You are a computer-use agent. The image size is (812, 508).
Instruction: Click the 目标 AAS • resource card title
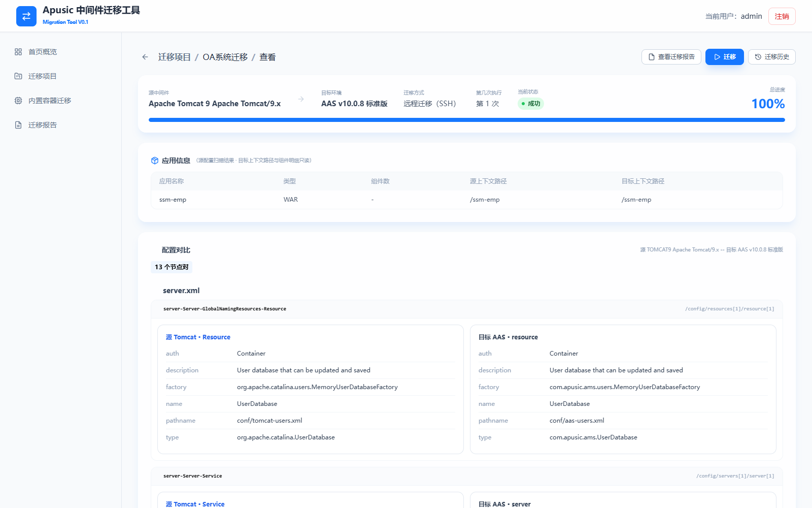[x=508, y=337]
